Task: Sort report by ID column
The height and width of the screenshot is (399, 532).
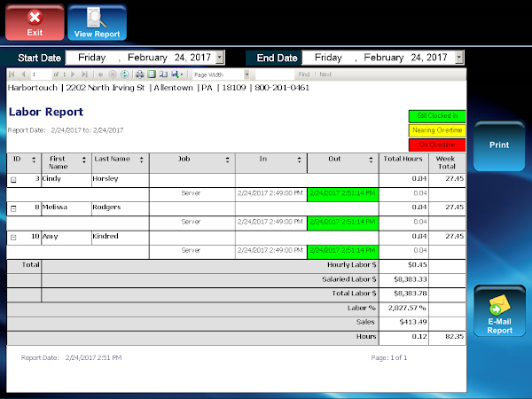Action: 34,160
